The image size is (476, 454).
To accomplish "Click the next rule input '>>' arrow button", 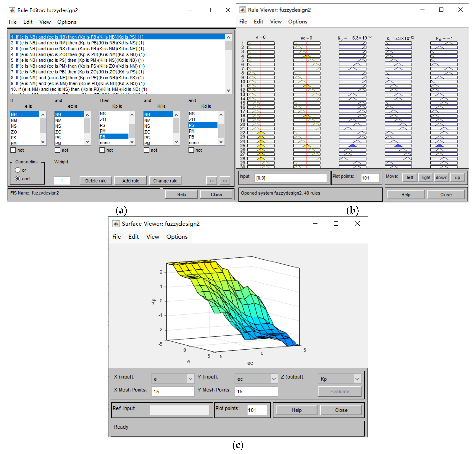I will click(x=225, y=181).
